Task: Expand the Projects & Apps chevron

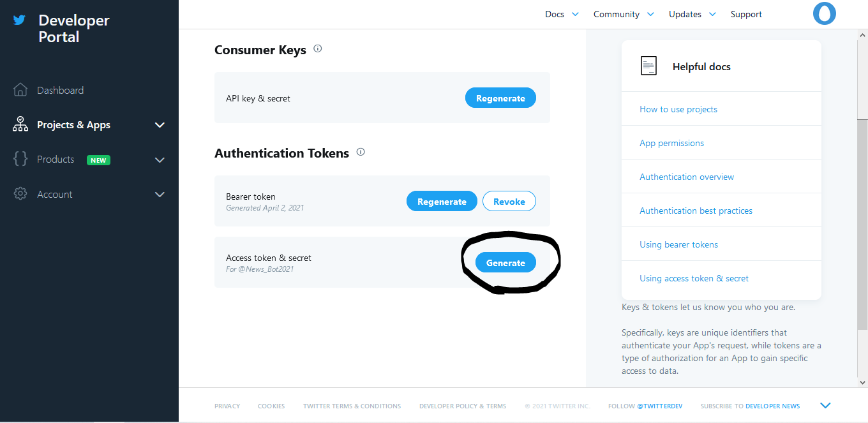Action: pos(160,125)
